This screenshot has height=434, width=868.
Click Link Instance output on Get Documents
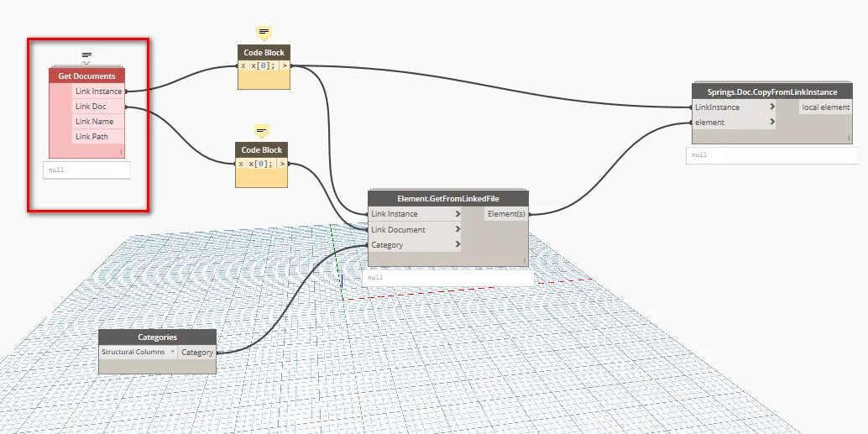click(98, 92)
